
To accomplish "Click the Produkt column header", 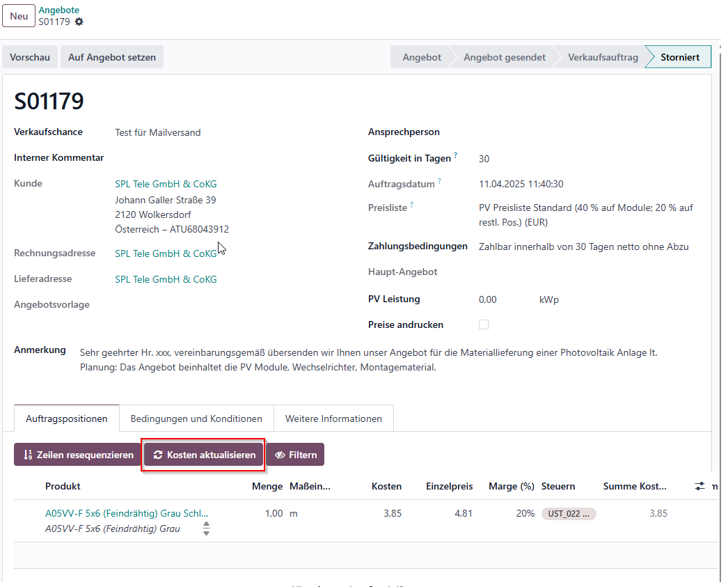I will [x=63, y=486].
